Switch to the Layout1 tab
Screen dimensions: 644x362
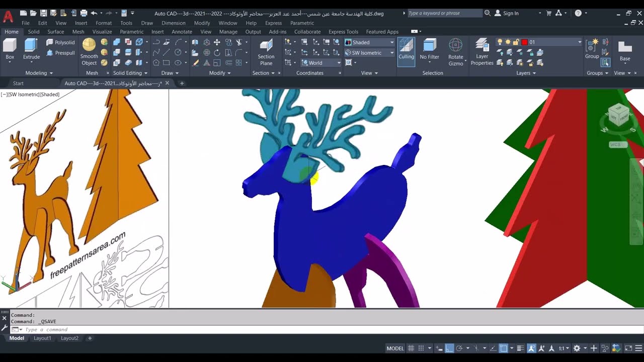(x=42, y=338)
